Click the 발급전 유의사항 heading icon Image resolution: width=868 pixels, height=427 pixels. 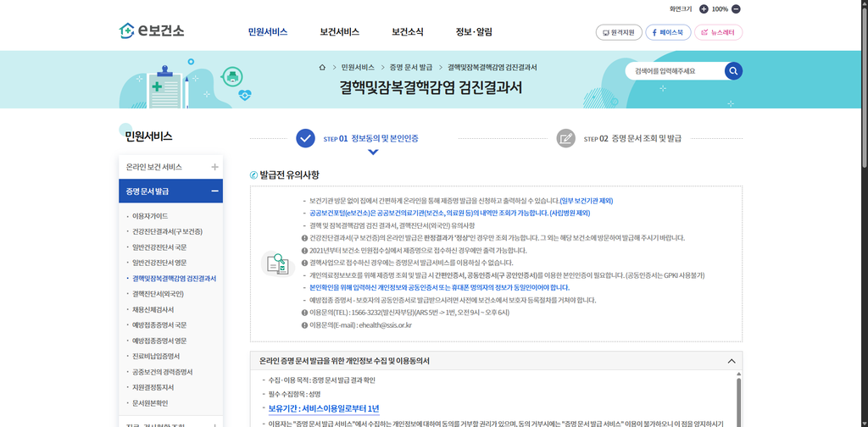point(254,175)
